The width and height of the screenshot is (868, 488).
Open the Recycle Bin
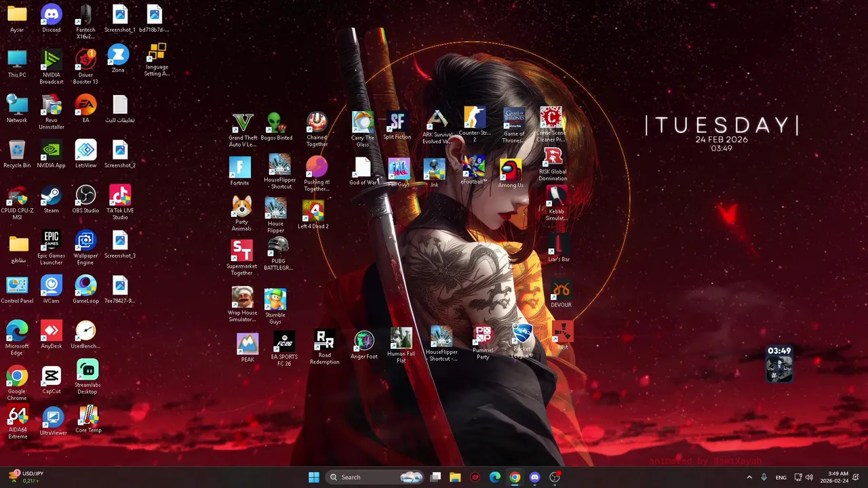[x=17, y=154]
